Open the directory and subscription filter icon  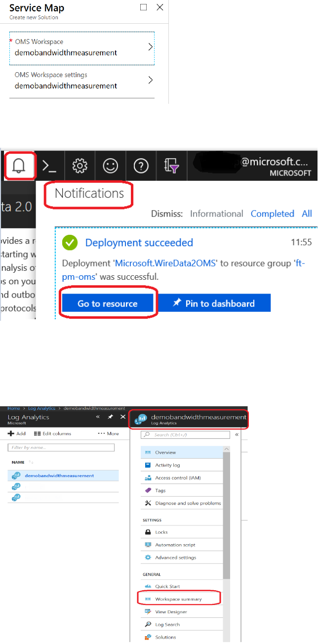[172, 167]
